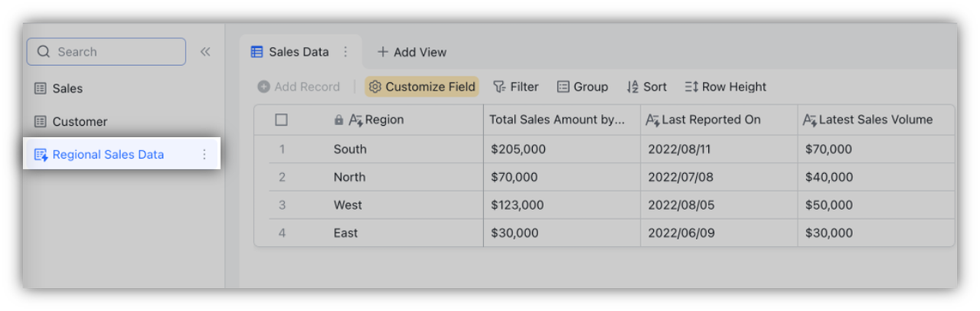Viewport: 980px width, 311px height.
Task: Click the Regional Sales Data table icon
Action: point(41,155)
